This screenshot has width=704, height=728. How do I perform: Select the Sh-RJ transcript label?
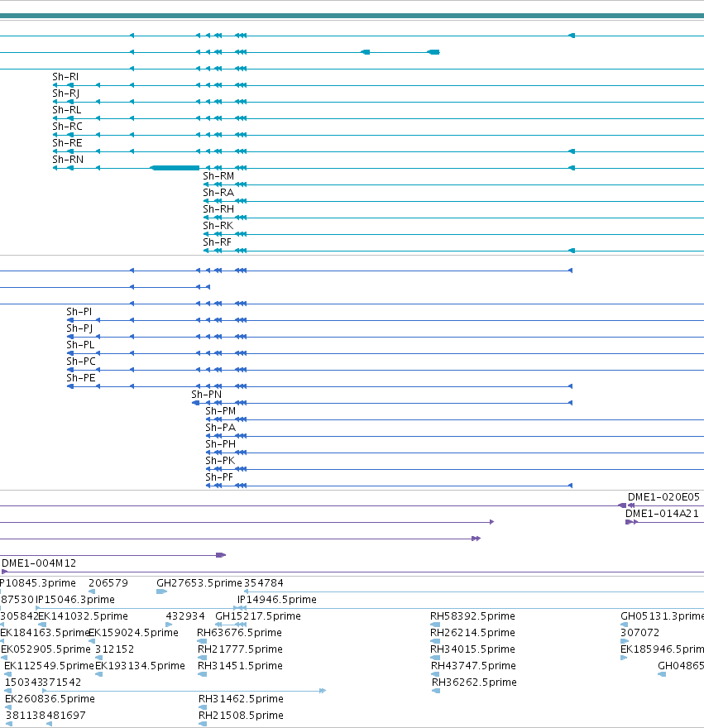66,93
